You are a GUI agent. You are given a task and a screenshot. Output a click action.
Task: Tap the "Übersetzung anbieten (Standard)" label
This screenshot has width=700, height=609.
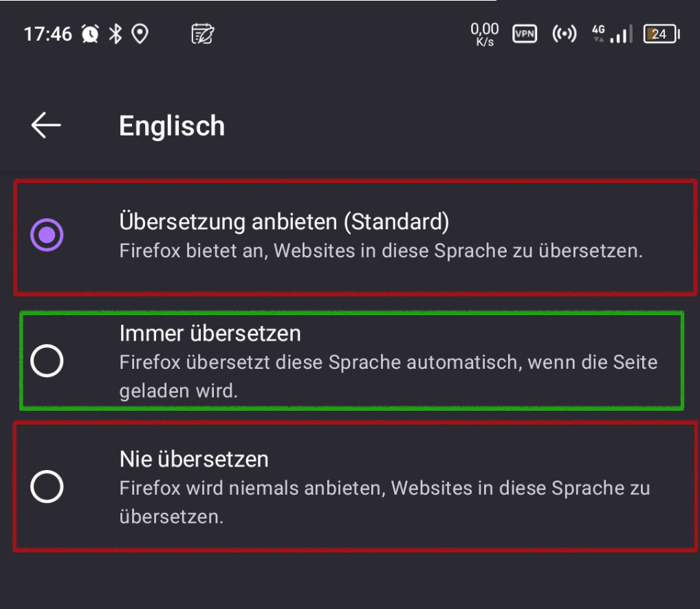point(284,222)
